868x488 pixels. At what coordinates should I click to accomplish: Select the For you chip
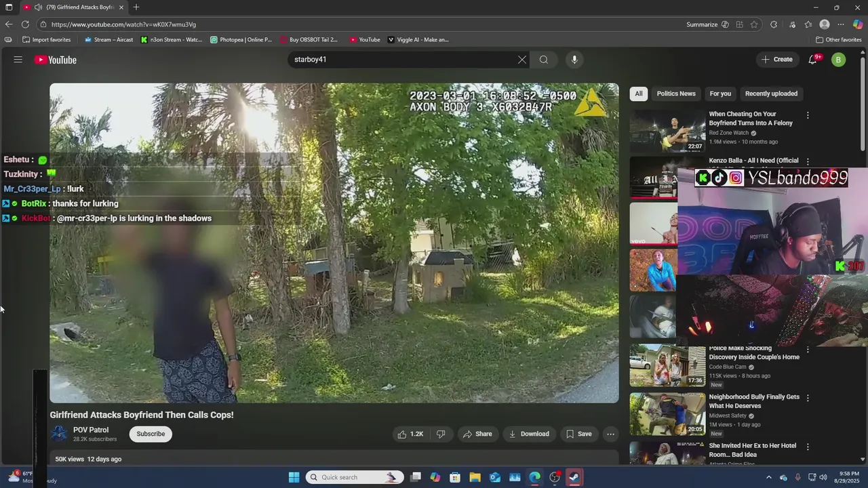(720, 94)
